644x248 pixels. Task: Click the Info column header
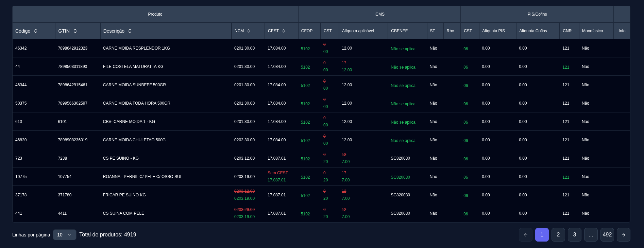[622, 31]
